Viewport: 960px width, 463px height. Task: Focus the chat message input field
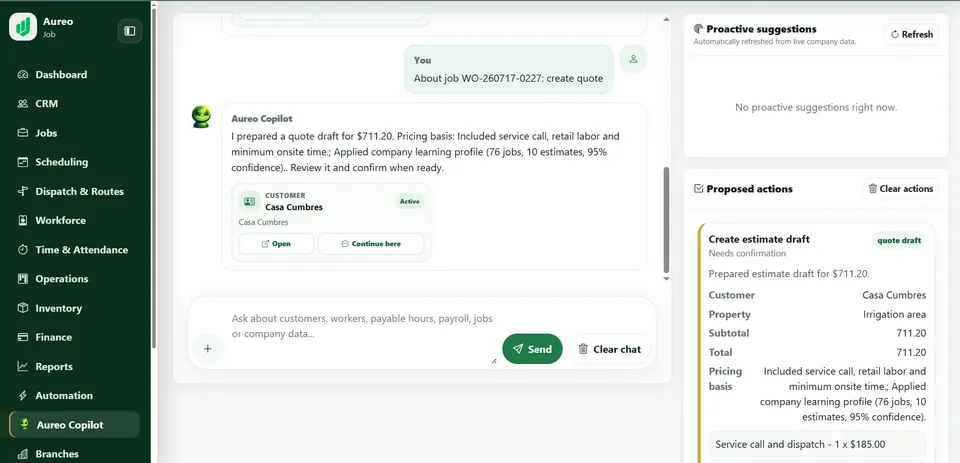click(362, 333)
